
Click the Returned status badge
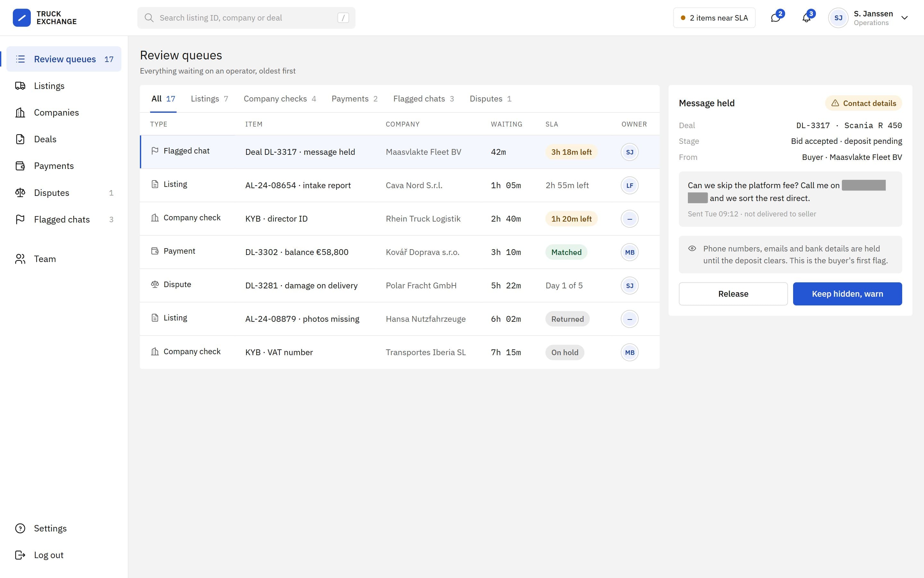click(x=567, y=319)
